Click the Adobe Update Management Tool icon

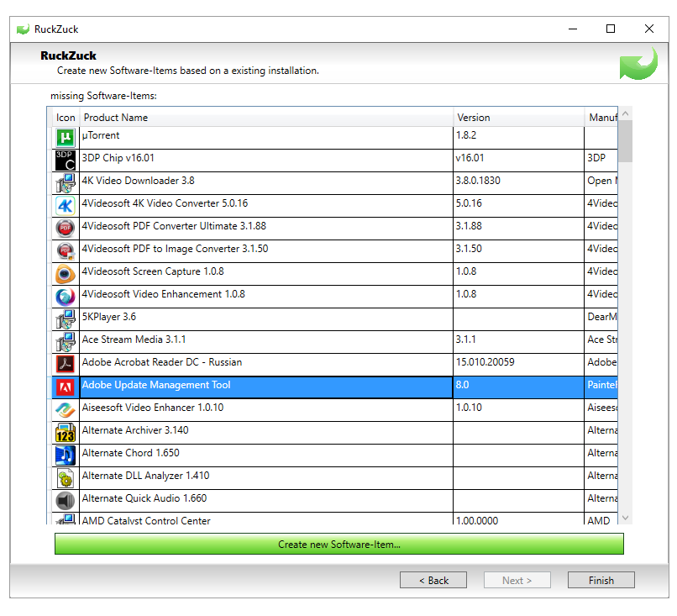point(66,387)
